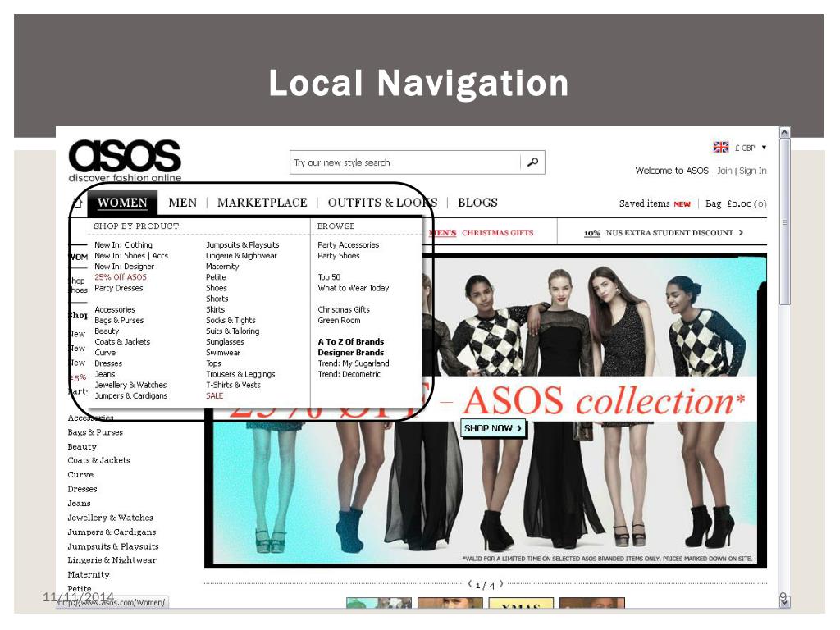Image resolution: width=840 pixels, height=630 pixels.
Task: Select Jumpsuits & Playsuits in dropdown menu
Action: 243,244
